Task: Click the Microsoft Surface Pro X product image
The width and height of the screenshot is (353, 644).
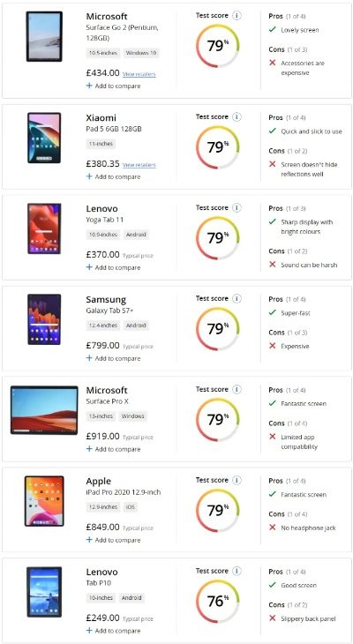Action: pyautogui.click(x=44, y=410)
